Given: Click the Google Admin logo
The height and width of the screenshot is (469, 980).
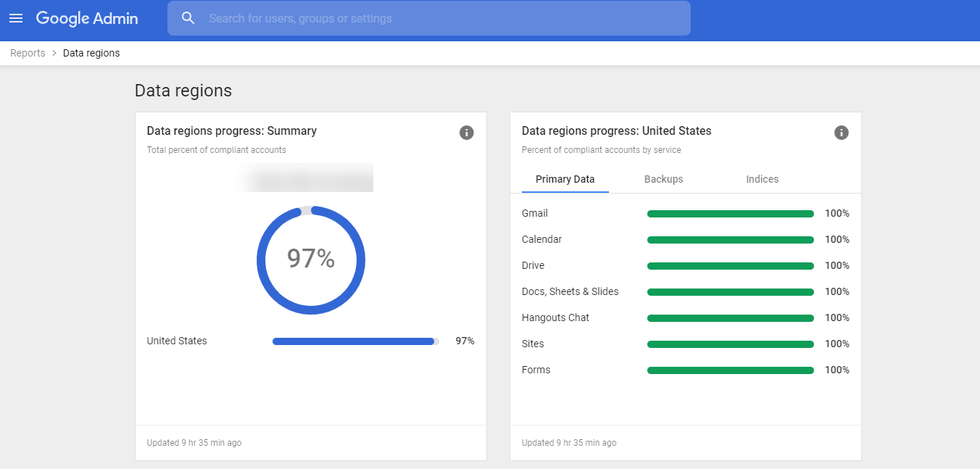Looking at the screenshot, I should tap(87, 18).
